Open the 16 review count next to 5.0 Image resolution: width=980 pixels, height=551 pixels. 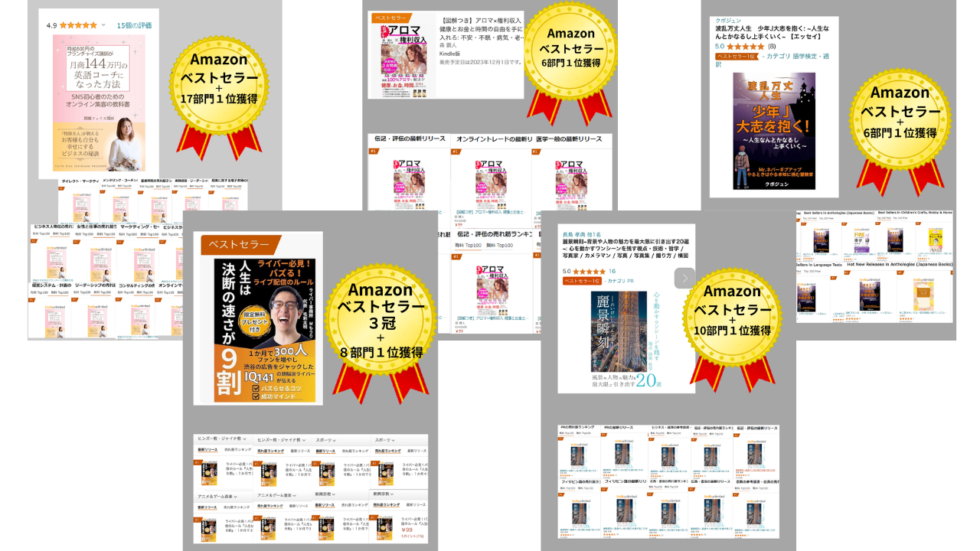(x=612, y=271)
